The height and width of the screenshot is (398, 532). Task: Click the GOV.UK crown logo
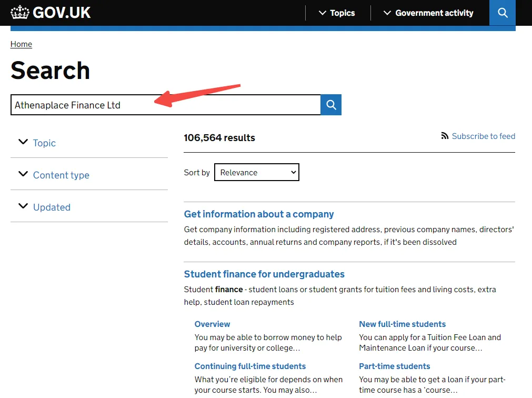(x=19, y=13)
